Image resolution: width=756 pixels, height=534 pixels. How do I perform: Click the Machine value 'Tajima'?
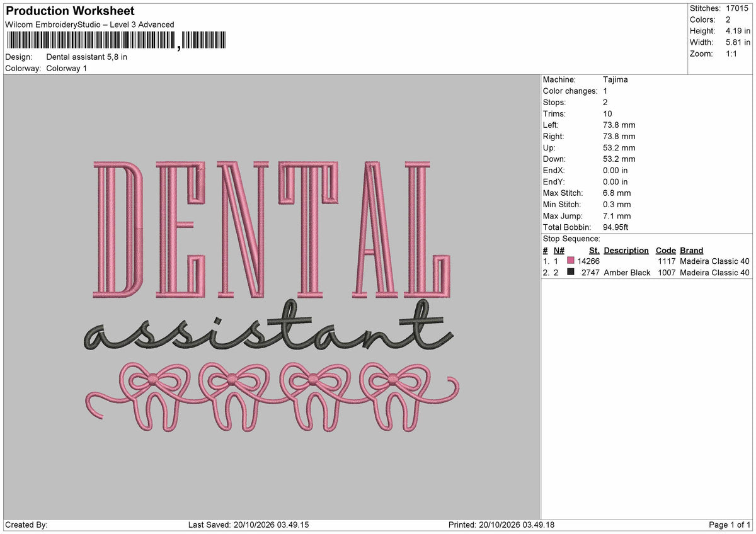tap(616, 79)
